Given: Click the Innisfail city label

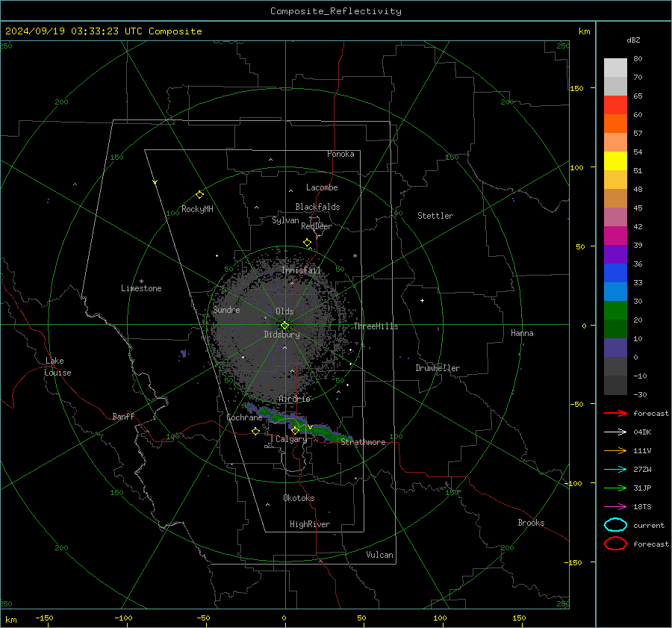Looking at the screenshot, I should pos(302,270).
